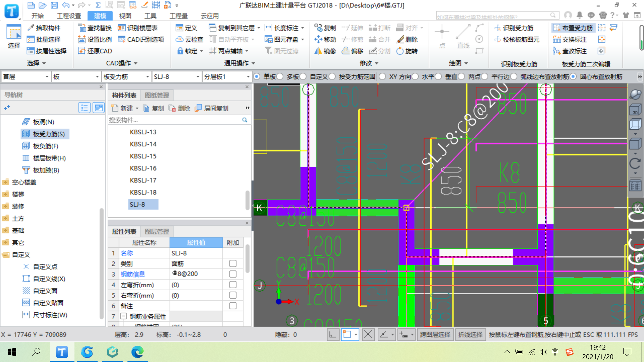Click the cross snap icon in status bar
644x362 pixels.
tap(368, 335)
